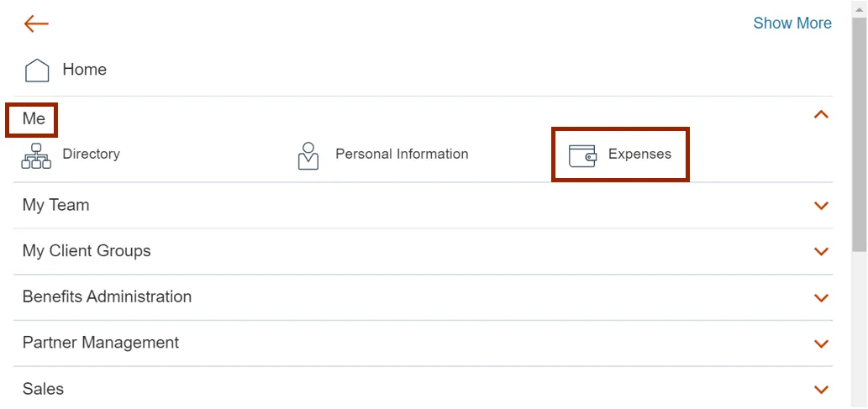Click the vertical scrollbar thumb
The image size is (868, 409).
pos(859,134)
